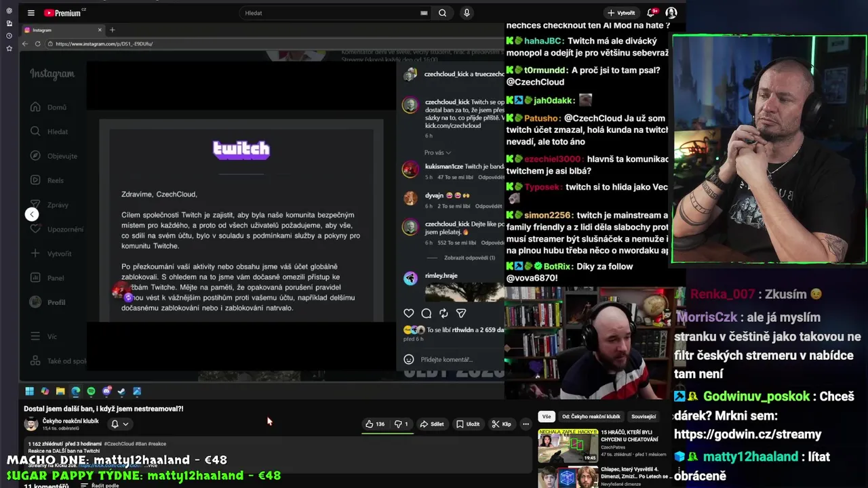Screen dimensions: 868x488
Task: Select Od: Čekyho reakční klubík chip
Action: point(591,416)
